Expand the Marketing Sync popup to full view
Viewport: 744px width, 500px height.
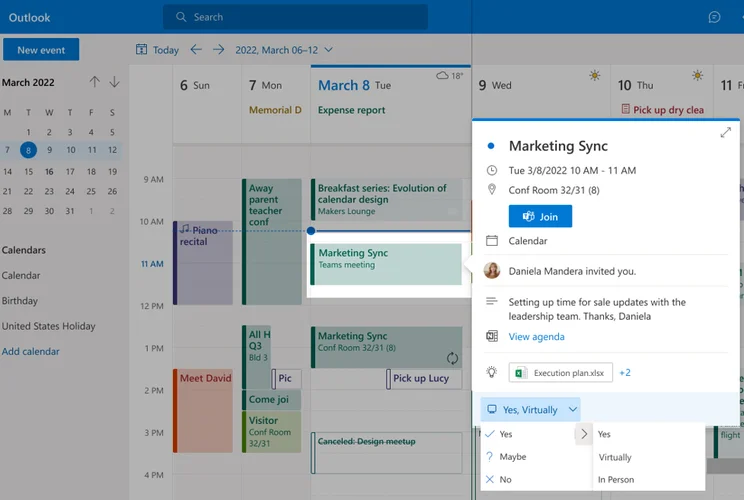pos(725,133)
